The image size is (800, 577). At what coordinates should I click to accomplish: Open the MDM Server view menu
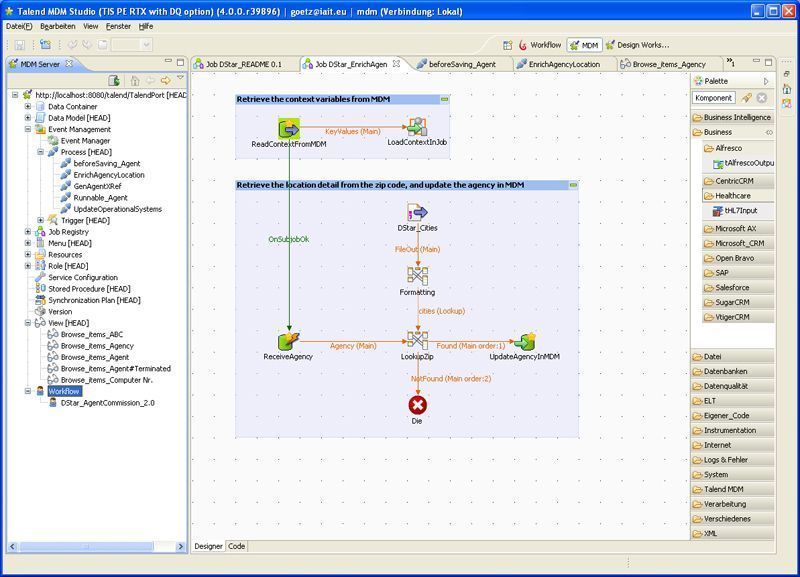180,78
